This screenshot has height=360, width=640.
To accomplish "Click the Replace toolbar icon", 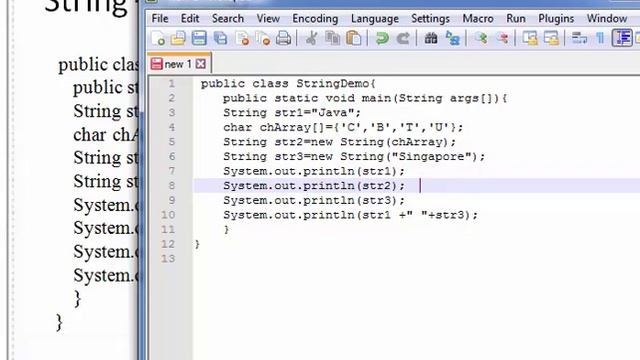I will [453, 38].
